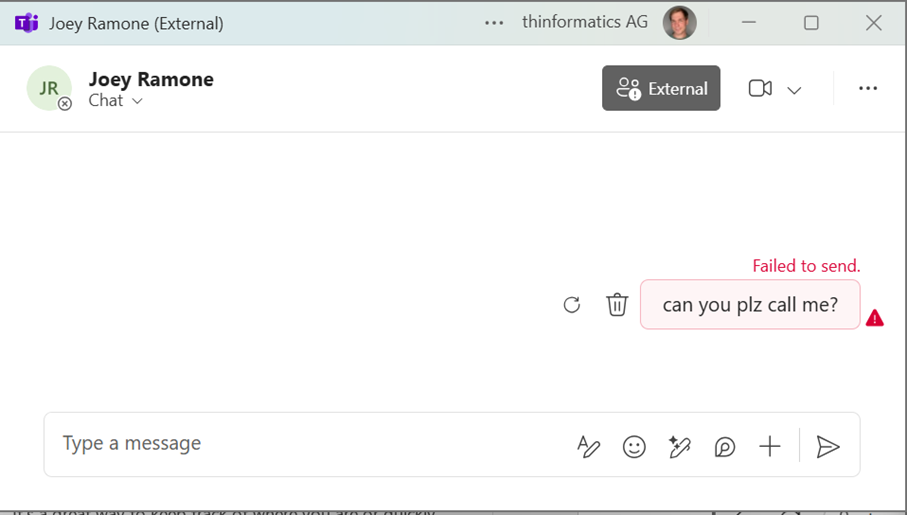
Task: Delete the failed message with trash icon
Action: pos(617,304)
